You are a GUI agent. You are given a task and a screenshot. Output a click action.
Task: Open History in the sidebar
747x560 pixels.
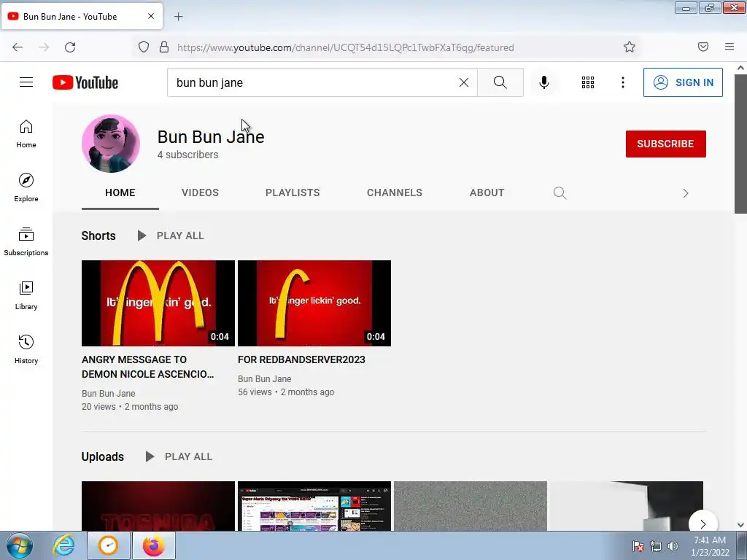coord(26,349)
